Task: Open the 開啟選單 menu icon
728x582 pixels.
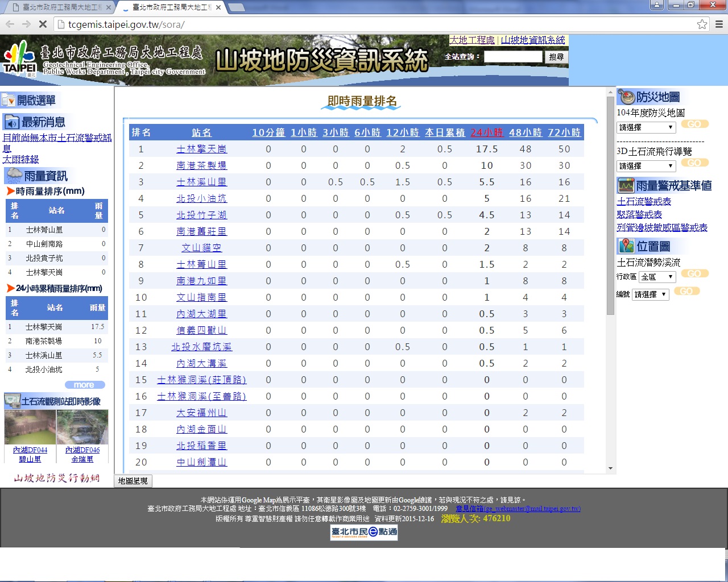Action: click(9, 101)
